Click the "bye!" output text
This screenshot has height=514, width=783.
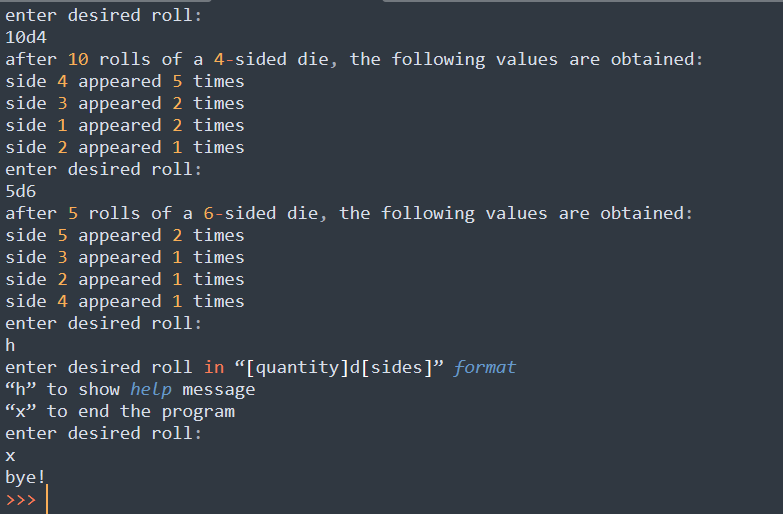[26, 477]
